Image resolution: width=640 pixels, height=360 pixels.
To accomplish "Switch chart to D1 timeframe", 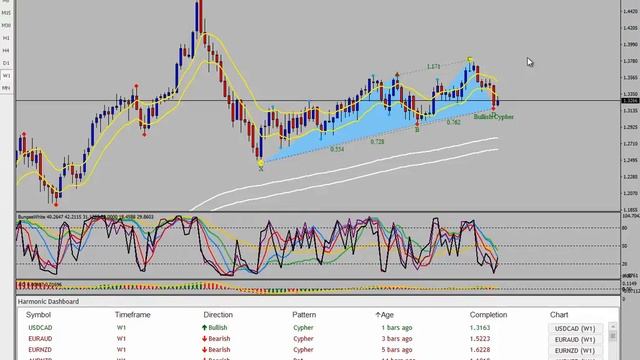I will (x=6, y=63).
